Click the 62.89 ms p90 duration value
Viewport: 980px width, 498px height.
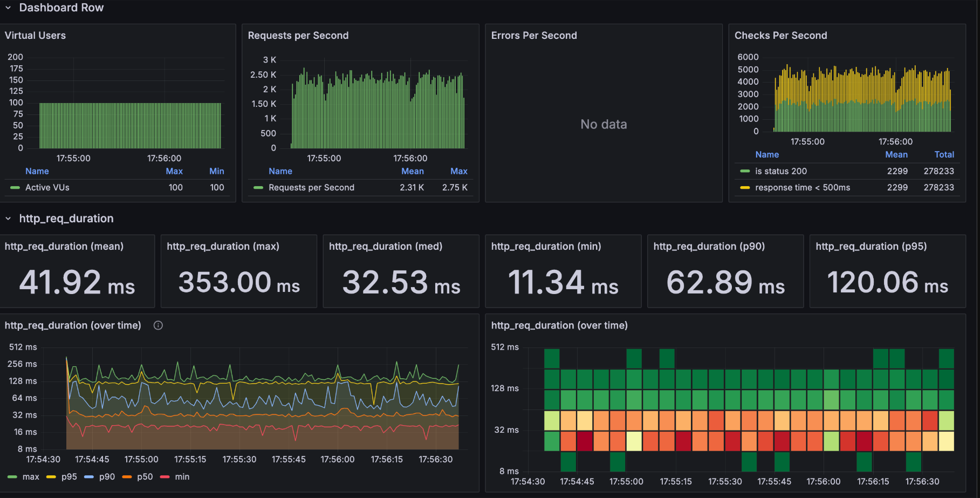(x=725, y=282)
